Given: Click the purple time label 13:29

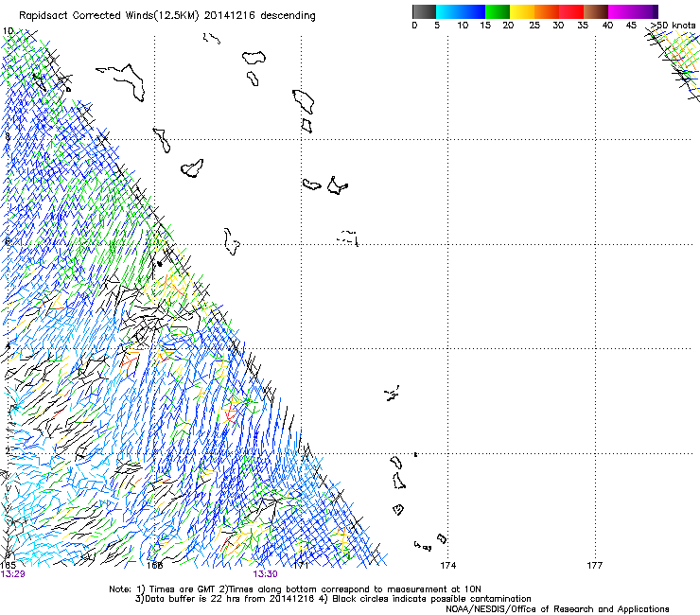Looking at the screenshot, I should 13,574.
